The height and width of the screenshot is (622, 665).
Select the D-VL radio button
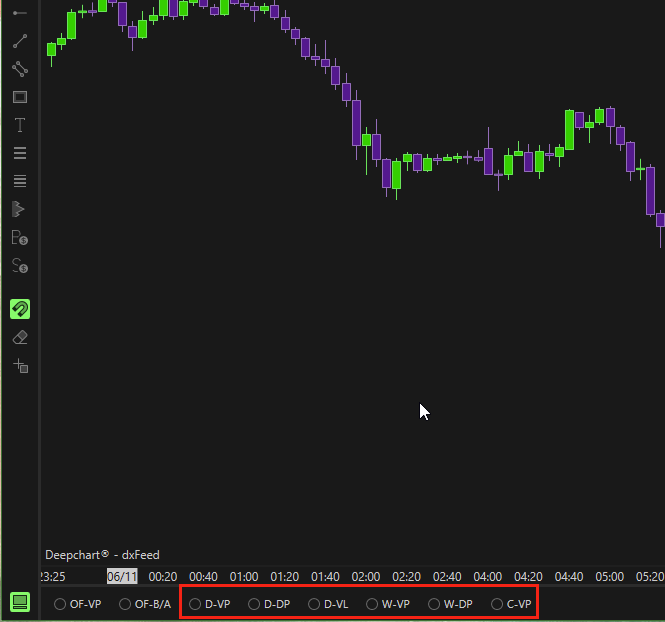[x=314, y=604]
